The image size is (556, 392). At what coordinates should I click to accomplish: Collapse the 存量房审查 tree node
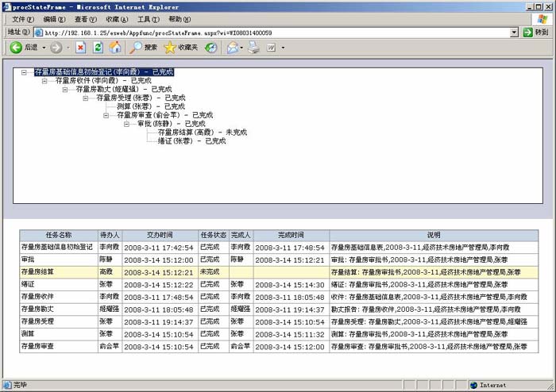pos(107,115)
